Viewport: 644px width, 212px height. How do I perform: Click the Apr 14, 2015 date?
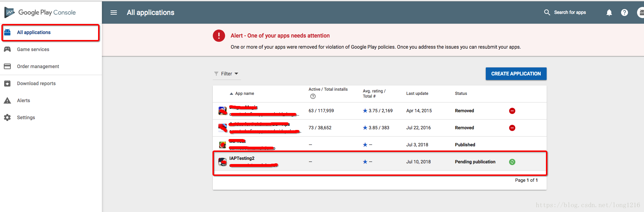point(419,111)
